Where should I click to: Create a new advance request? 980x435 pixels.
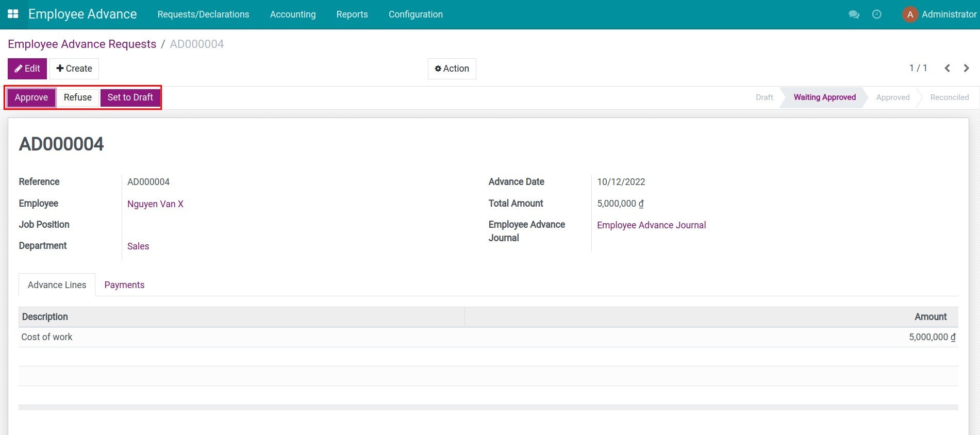(x=74, y=69)
